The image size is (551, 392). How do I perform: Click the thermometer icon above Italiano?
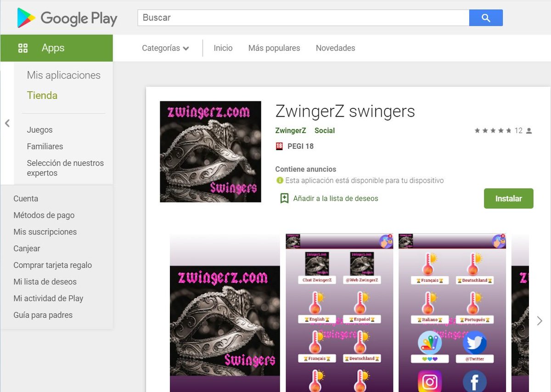(x=429, y=303)
